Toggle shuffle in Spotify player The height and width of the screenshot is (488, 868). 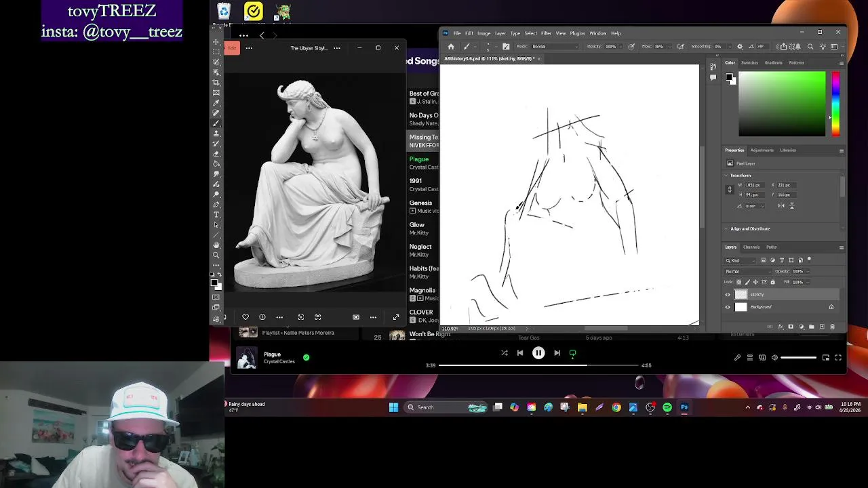tap(504, 353)
